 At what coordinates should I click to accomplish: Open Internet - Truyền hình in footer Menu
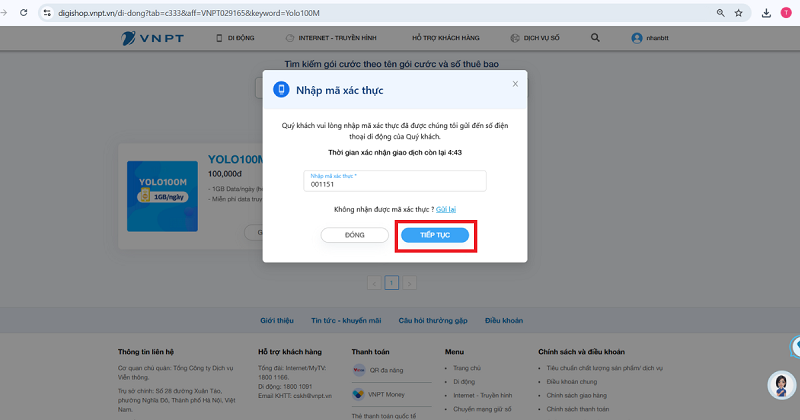pyautogui.click(x=483, y=396)
